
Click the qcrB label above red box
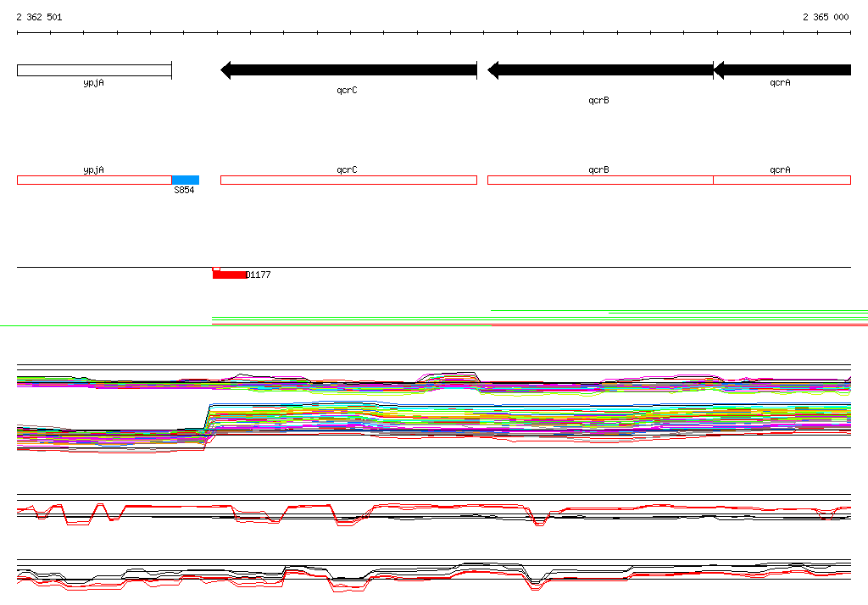[x=599, y=170]
